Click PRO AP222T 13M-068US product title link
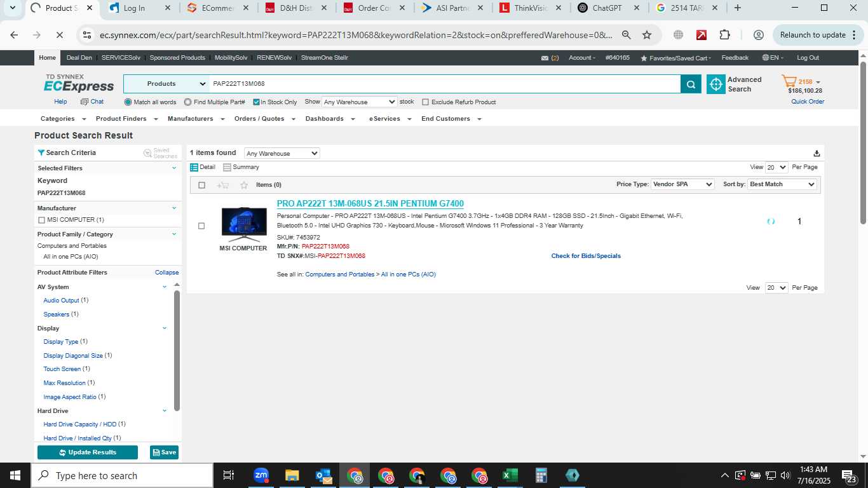Viewport: 868px width, 488px height. pyautogui.click(x=370, y=204)
